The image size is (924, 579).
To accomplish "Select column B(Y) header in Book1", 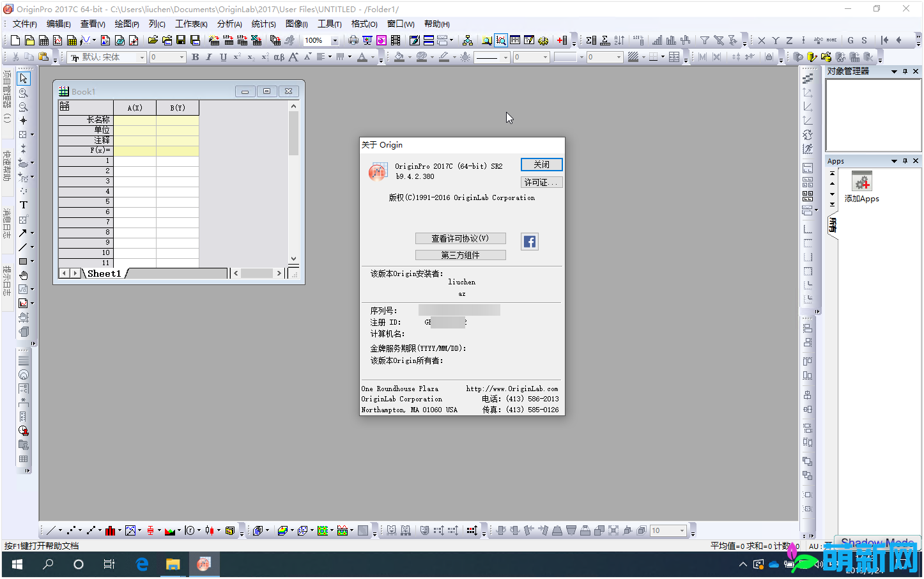I will (x=178, y=107).
